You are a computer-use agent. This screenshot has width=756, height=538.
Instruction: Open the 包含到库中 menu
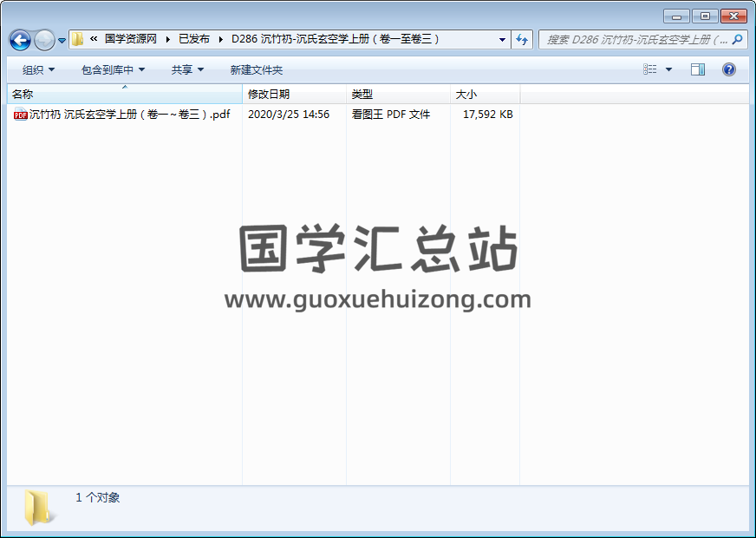pyautogui.click(x=113, y=69)
